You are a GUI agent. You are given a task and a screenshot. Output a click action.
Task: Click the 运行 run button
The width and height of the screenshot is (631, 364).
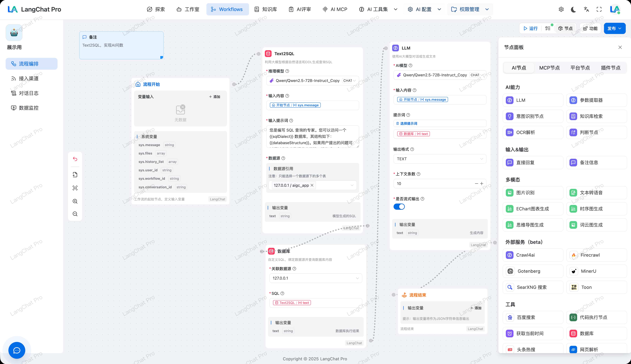[530, 29]
